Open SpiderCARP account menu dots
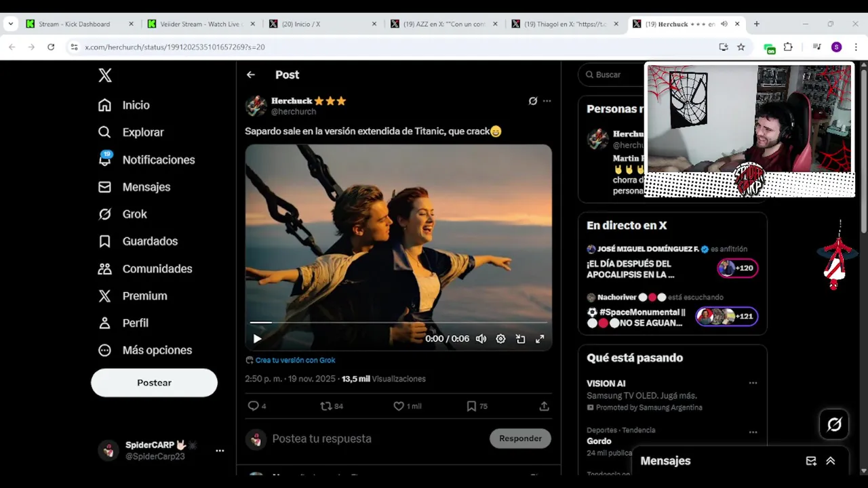 (x=220, y=451)
